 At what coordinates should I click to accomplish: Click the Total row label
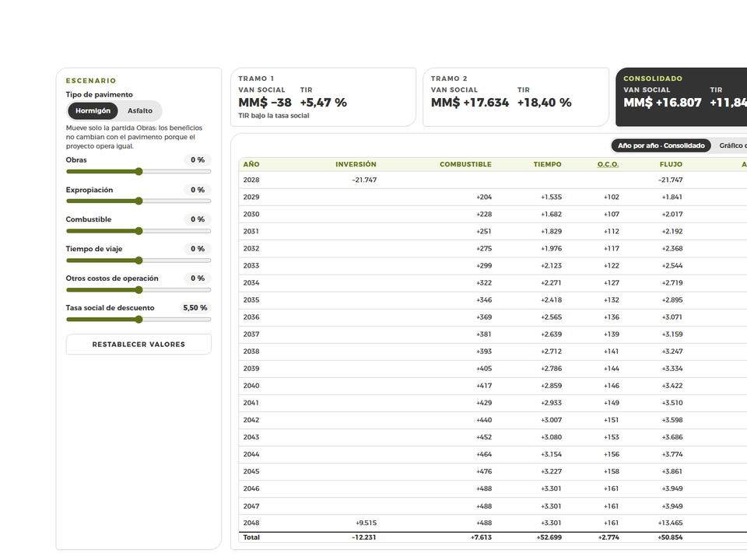coord(251,537)
